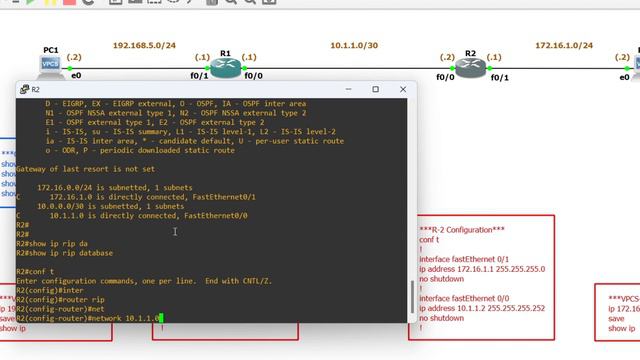Click 'Gateway of last resort is not set' line
Viewport: 640px width, 360px height.
coord(86,169)
